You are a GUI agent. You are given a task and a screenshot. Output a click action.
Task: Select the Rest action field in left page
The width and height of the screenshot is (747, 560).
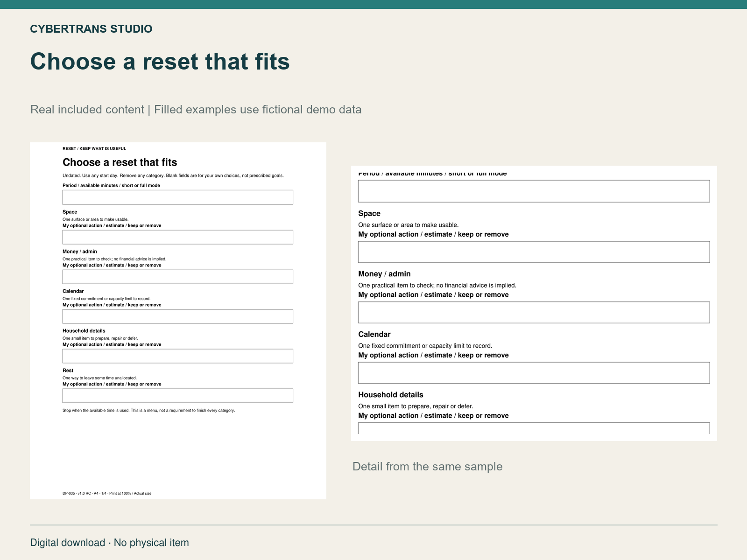(178, 396)
